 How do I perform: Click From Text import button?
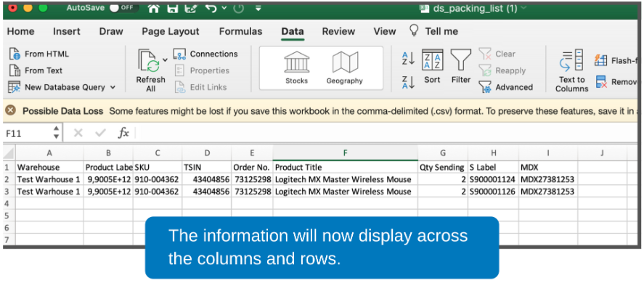[36, 70]
